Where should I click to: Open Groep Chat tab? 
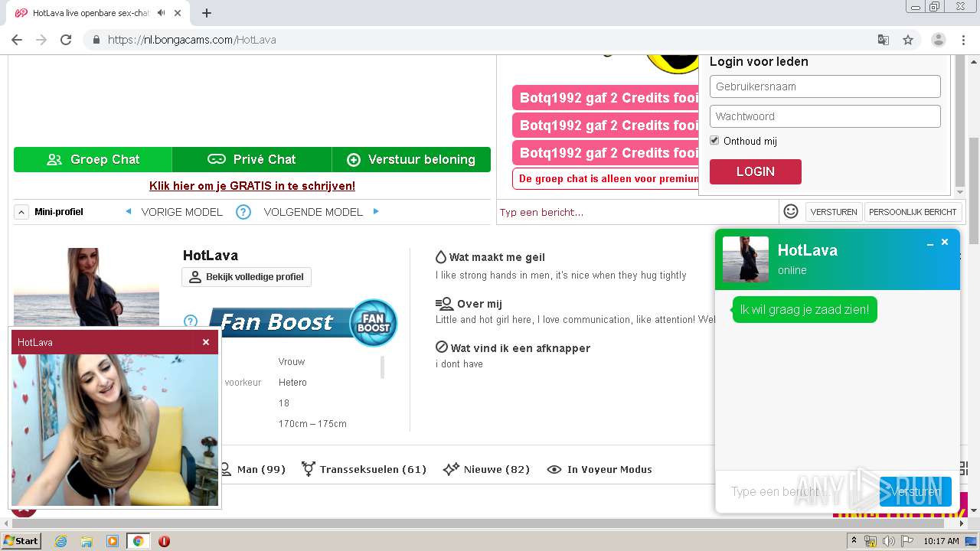pyautogui.click(x=93, y=159)
